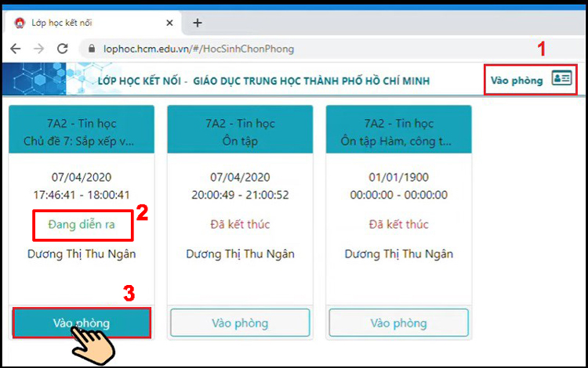588x368 pixels.
Task: Click the date 01/01/1900
Action: (x=398, y=177)
